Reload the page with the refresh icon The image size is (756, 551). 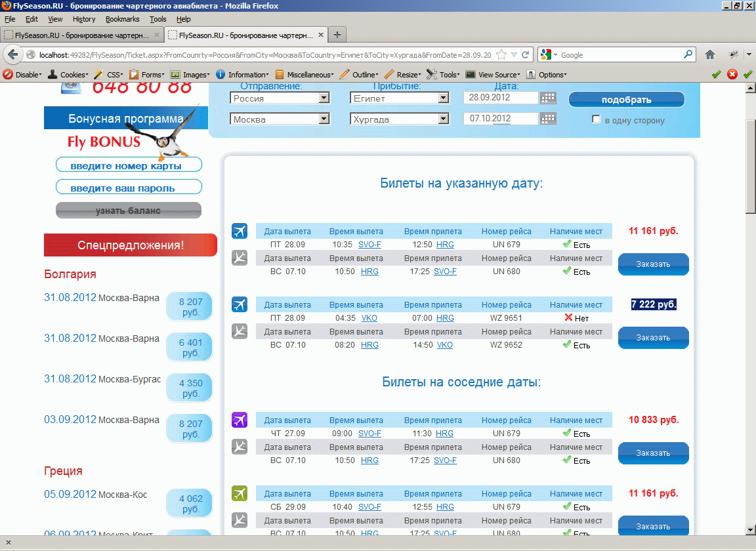point(526,54)
